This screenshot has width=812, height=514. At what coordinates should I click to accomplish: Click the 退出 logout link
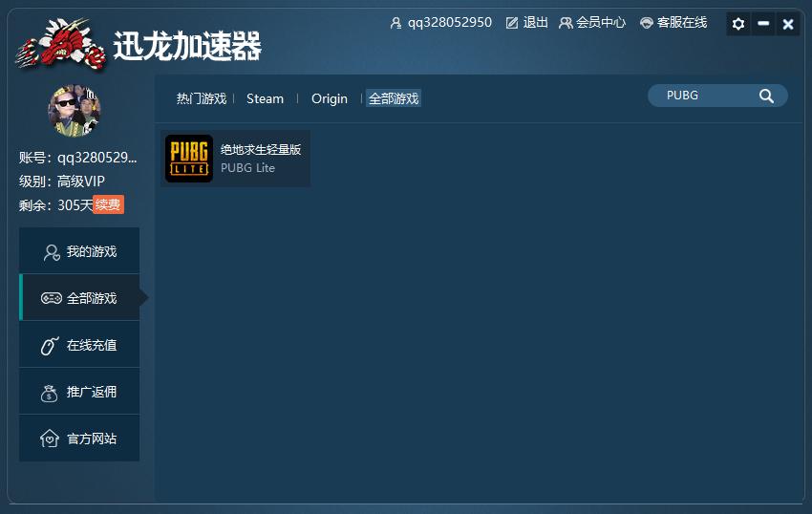coord(536,22)
